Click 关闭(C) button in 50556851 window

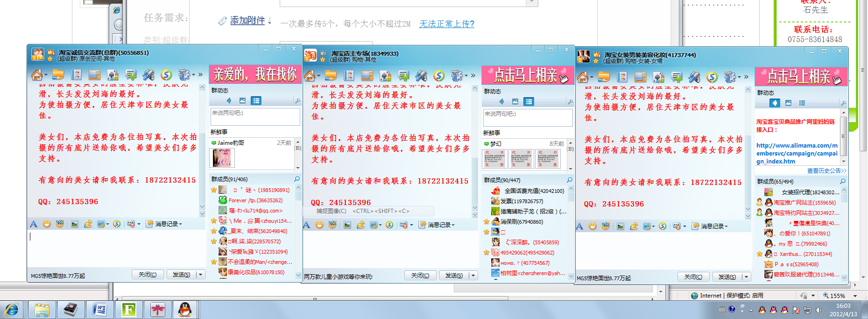[x=148, y=275]
